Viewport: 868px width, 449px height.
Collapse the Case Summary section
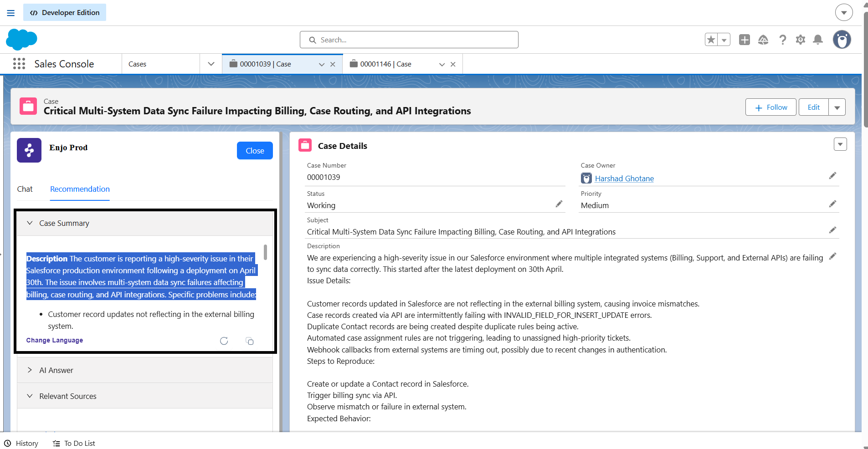145,223
